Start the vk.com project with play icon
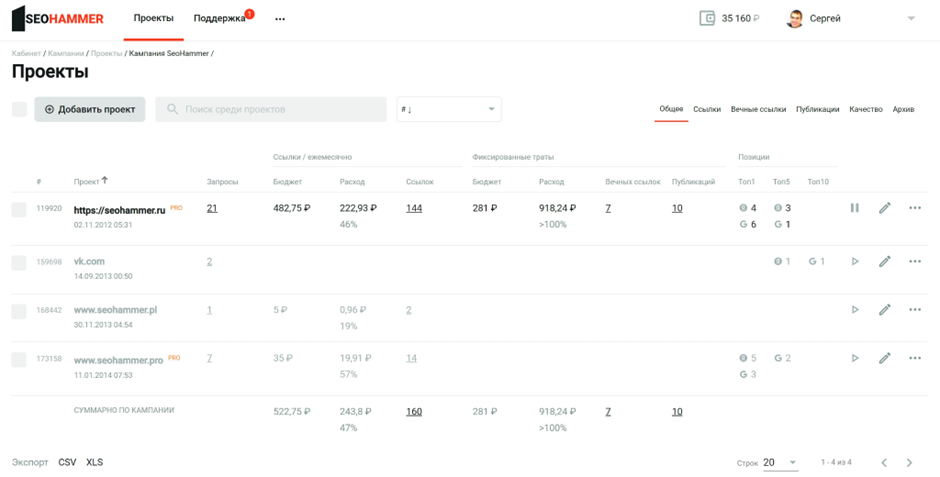 click(854, 261)
